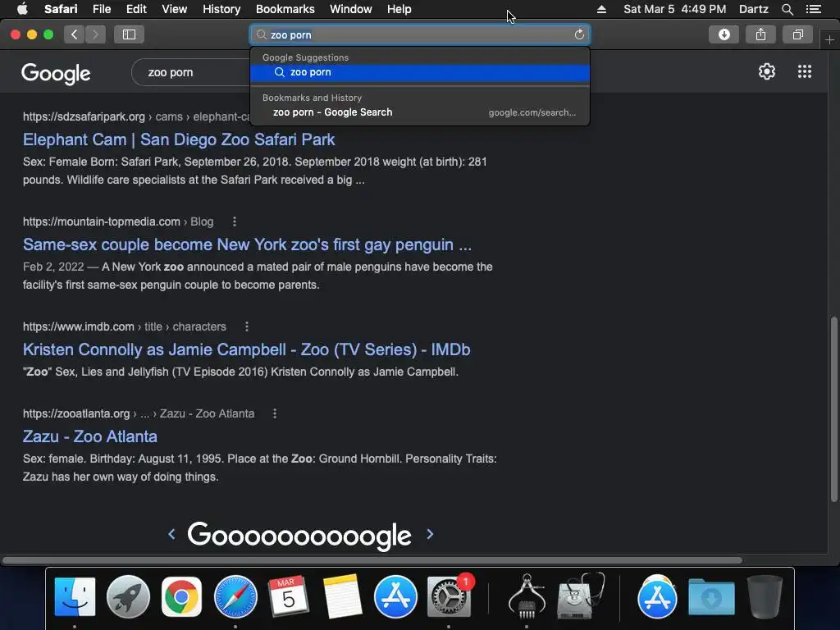Open Calendar from the Dock
The width and height of the screenshot is (840, 630).
click(x=288, y=596)
